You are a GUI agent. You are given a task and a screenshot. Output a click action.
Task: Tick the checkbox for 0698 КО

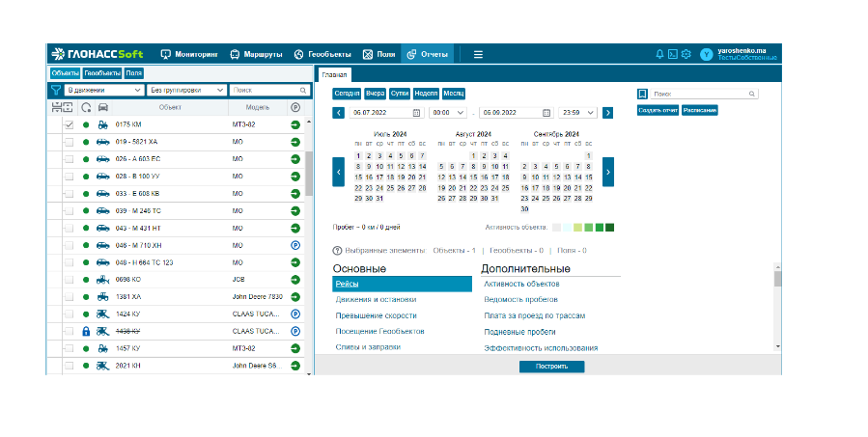coord(69,279)
